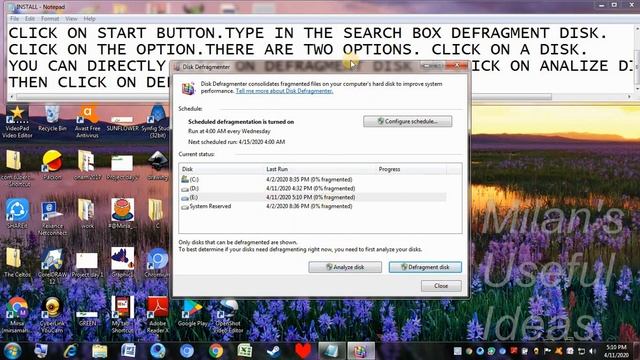This screenshot has width=640, height=360.
Task: Click the taskbar clock showing 5:10 PM
Action: tap(616, 351)
